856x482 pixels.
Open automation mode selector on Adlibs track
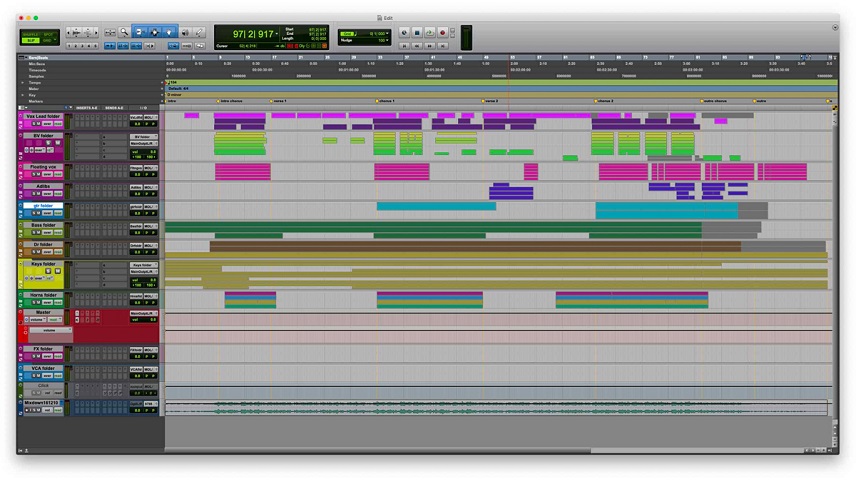click(x=57, y=194)
